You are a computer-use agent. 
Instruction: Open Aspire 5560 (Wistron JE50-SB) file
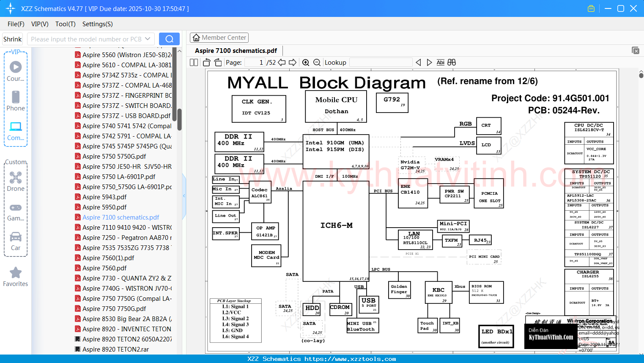click(127, 55)
